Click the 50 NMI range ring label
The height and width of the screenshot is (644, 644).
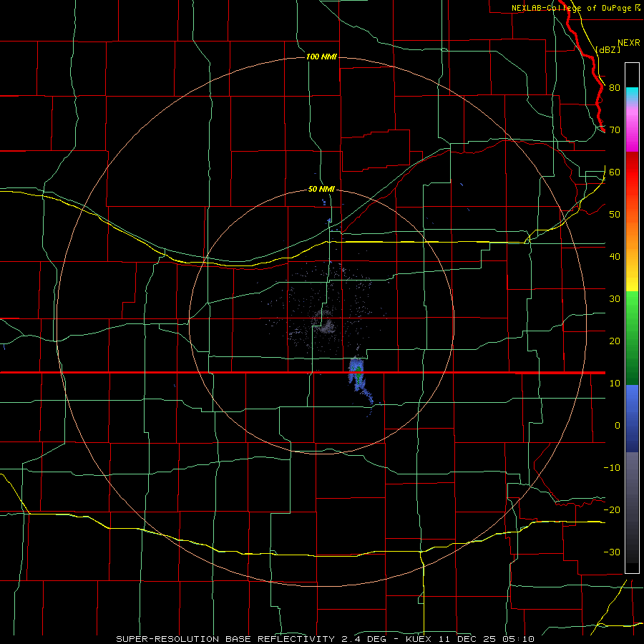pyautogui.click(x=321, y=190)
